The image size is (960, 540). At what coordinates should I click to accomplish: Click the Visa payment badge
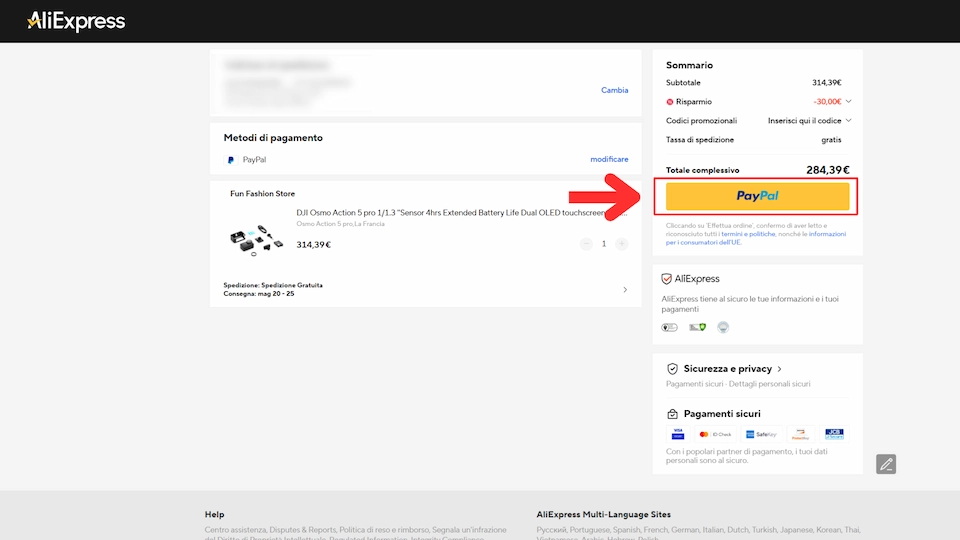click(x=678, y=434)
